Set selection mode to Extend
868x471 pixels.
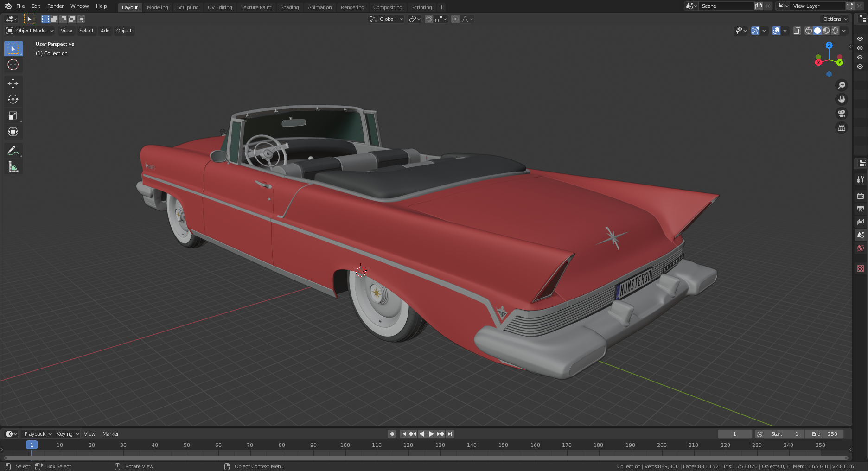[x=54, y=19]
